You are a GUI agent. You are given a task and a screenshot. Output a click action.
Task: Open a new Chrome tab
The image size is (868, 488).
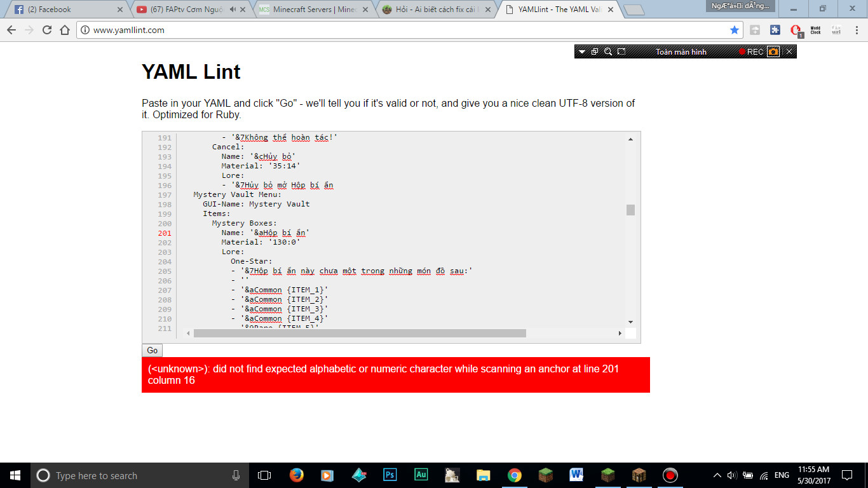pyautogui.click(x=634, y=10)
